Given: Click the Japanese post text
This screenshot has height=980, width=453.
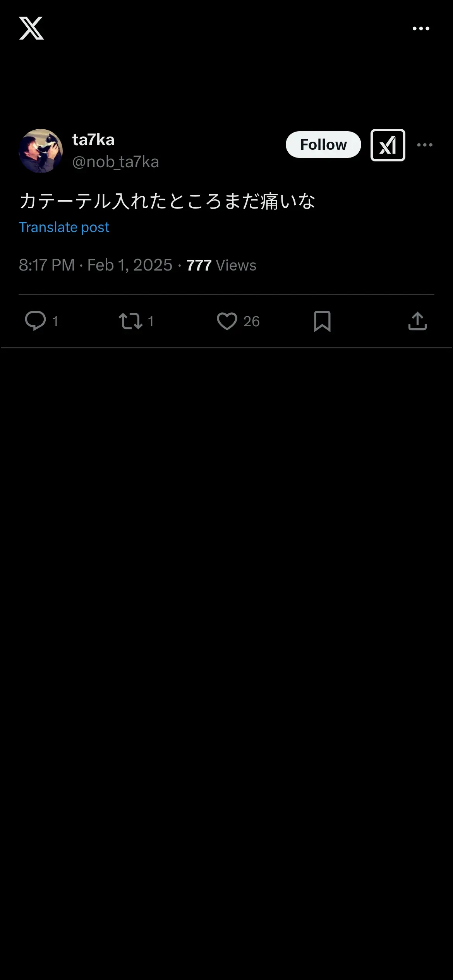Looking at the screenshot, I should 167,201.
